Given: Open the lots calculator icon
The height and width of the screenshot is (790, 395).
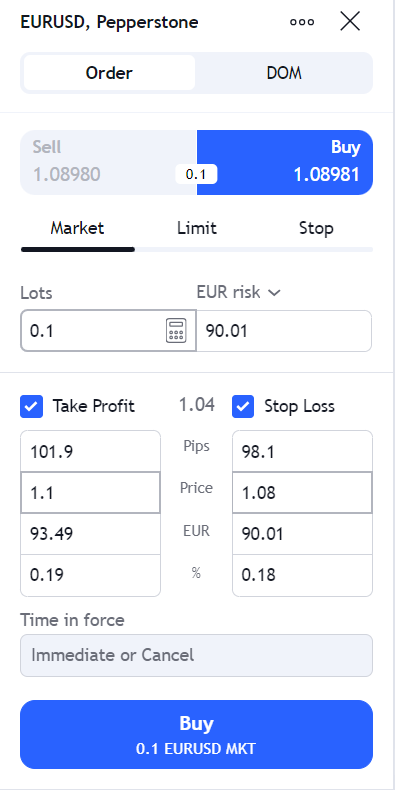Looking at the screenshot, I should click(176, 331).
